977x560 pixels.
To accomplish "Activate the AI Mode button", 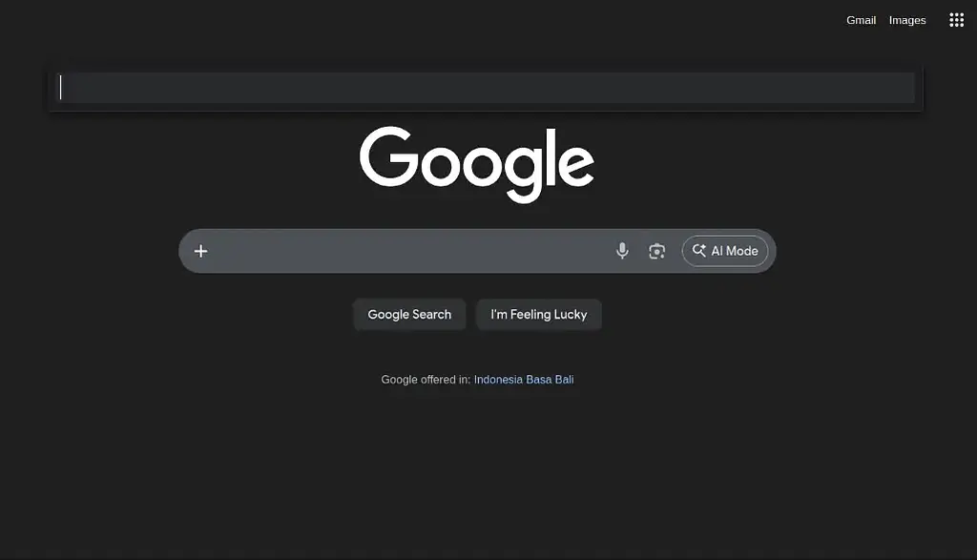I will [725, 251].
